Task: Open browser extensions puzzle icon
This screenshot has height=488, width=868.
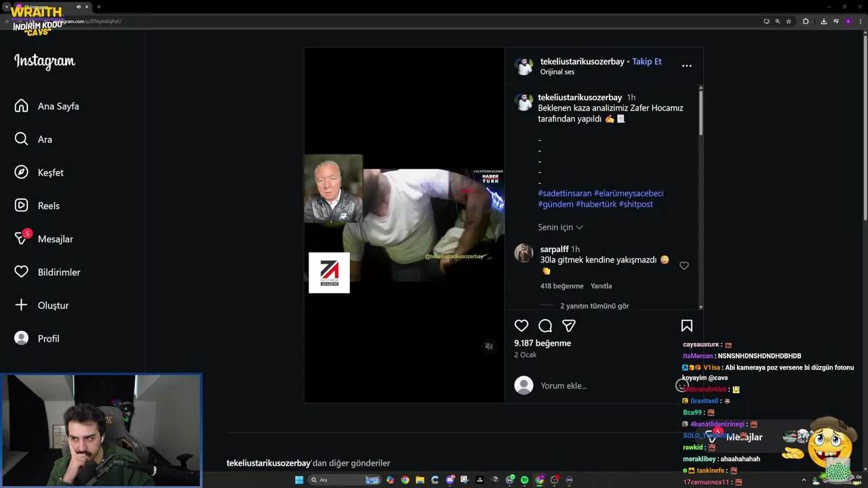Action: (x=806, y=21)
